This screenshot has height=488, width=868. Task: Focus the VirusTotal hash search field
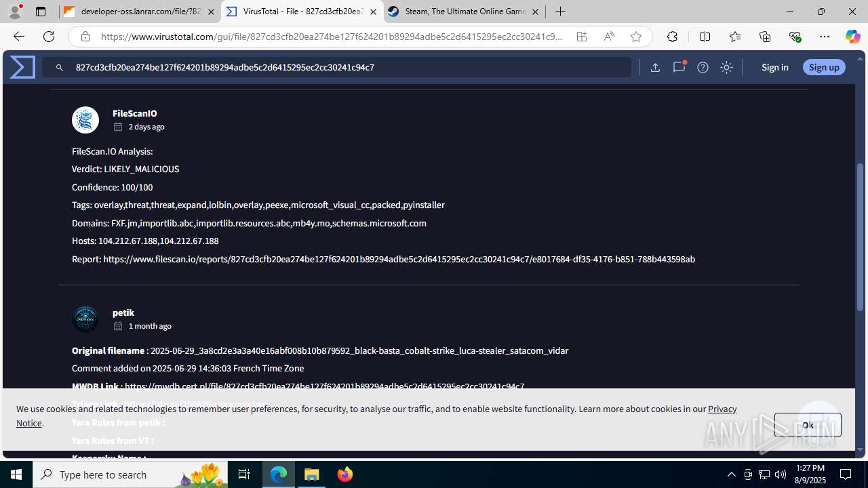click(336, 67)
